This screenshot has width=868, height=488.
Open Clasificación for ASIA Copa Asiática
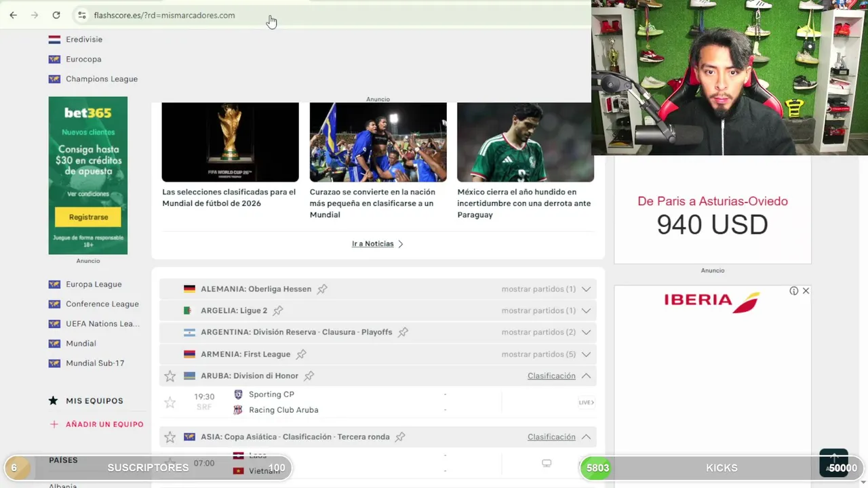click(551, 436)
